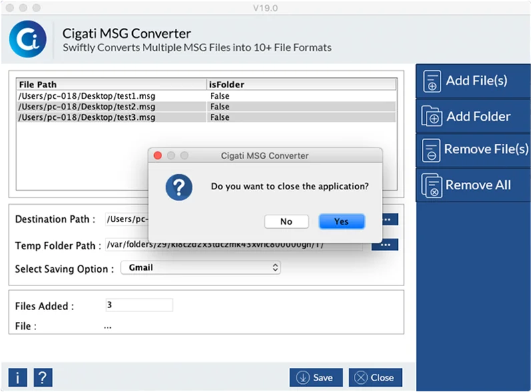The height and width of the screenshot is (392, 532).
Task: Decline closing by clicking No
Action: pos(286,221)
